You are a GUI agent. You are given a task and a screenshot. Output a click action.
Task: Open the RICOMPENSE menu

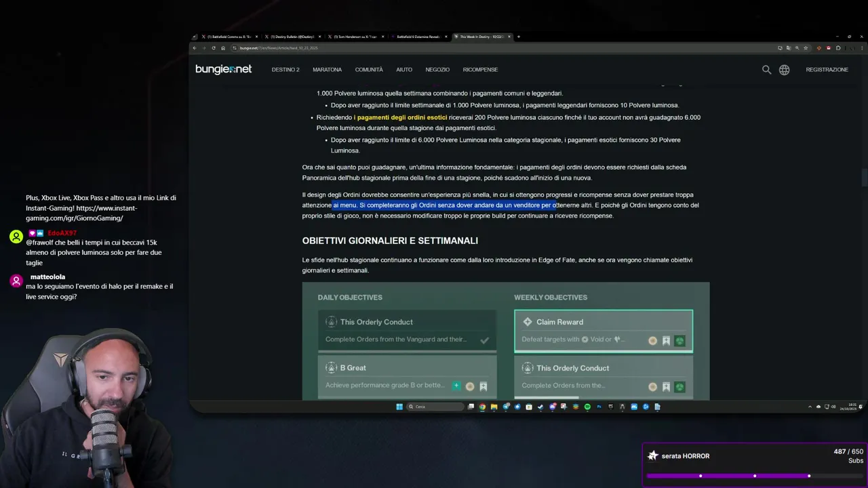click(x=480, y=70)
